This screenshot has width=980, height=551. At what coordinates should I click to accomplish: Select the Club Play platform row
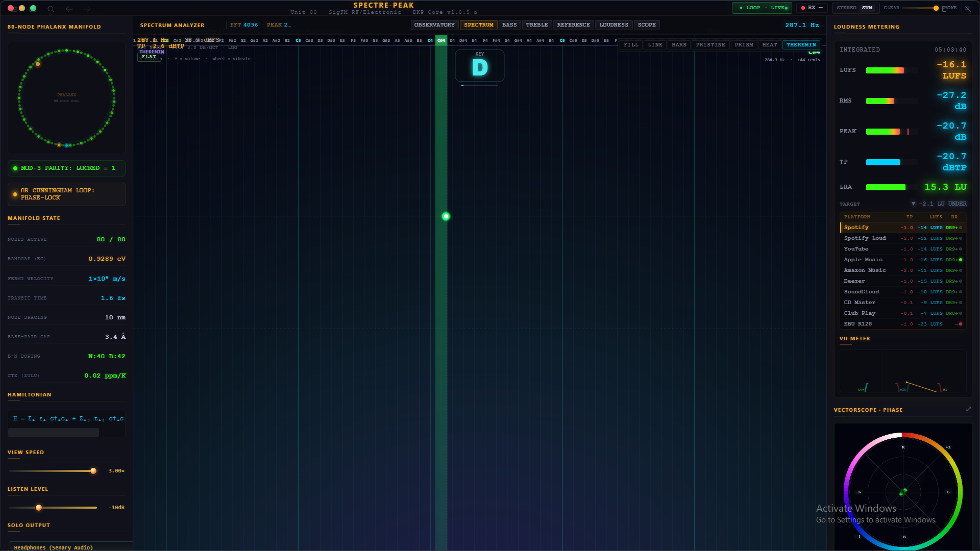coord(903,313)
